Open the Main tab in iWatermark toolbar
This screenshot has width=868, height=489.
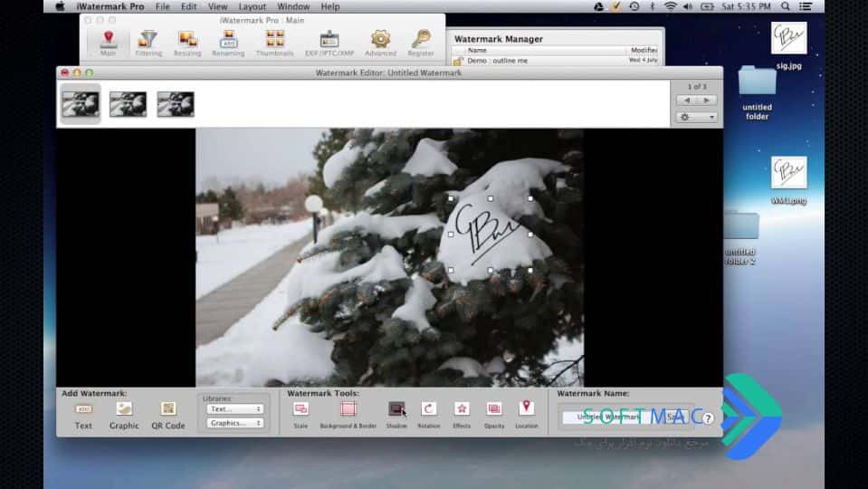108,43
